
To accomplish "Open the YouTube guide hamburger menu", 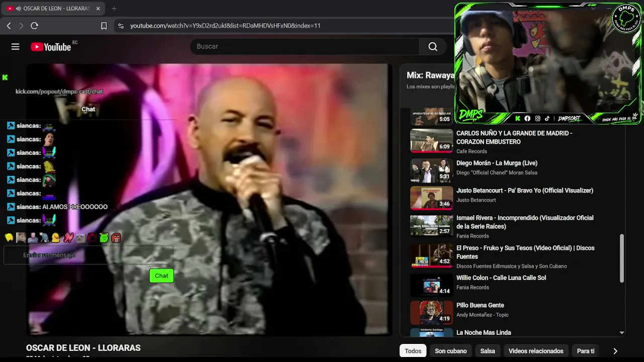I will [x=16, y=47].
